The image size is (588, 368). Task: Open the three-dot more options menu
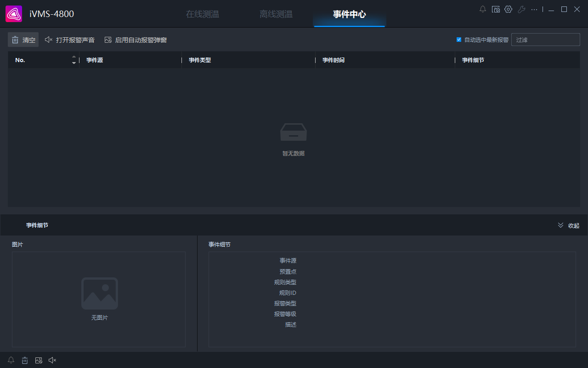tap(534, 9)
